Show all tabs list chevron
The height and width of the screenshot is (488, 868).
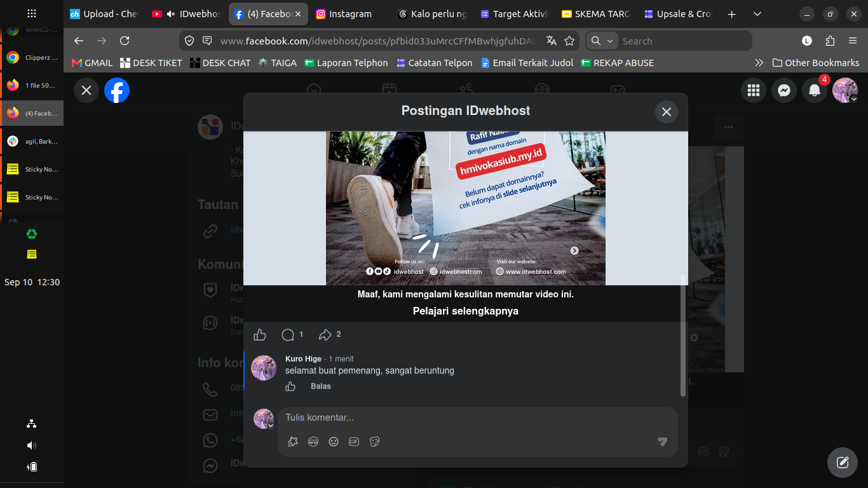tap(757, 14)
